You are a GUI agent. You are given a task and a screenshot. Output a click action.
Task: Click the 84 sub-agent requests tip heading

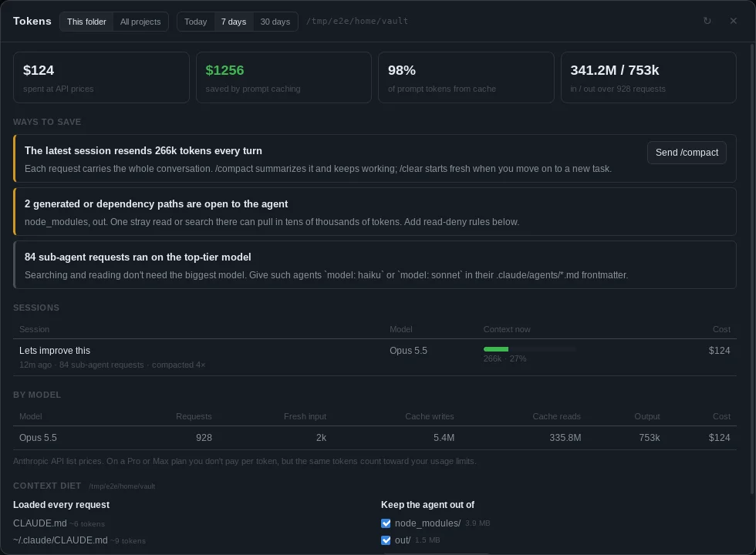pyautogui.click(x=138, y=257)
